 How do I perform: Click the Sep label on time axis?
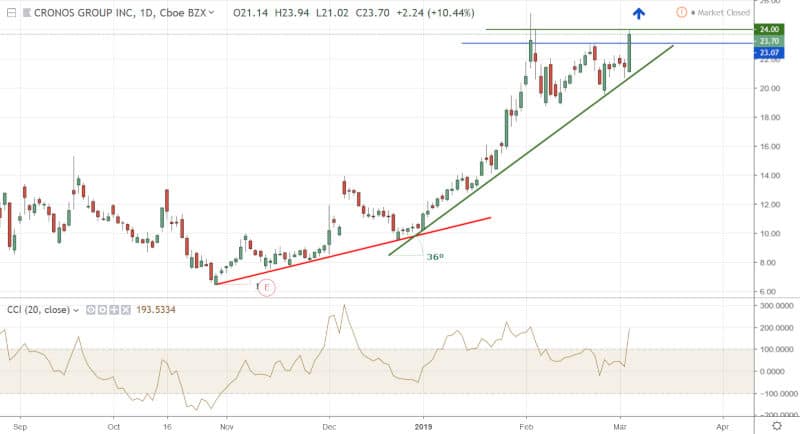[x=20, y=426]
